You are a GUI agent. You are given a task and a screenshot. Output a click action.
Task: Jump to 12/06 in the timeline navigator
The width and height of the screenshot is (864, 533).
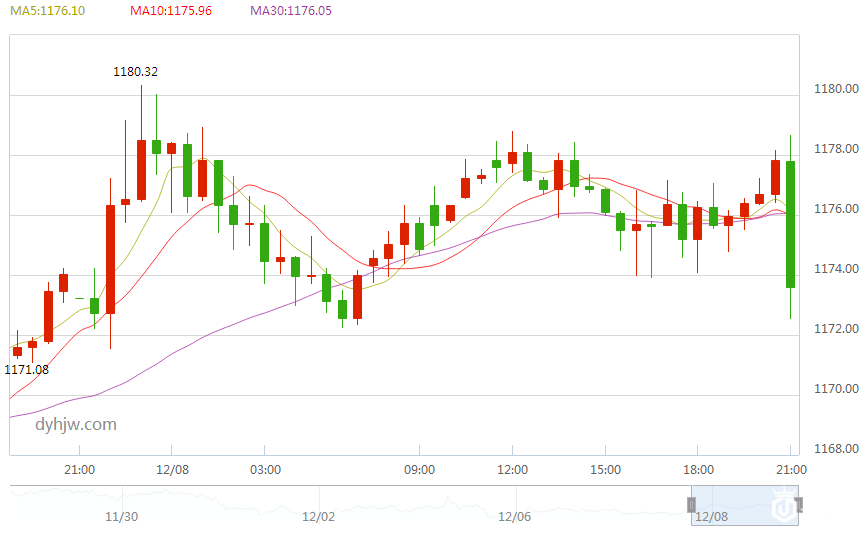(x=514, y=517)
